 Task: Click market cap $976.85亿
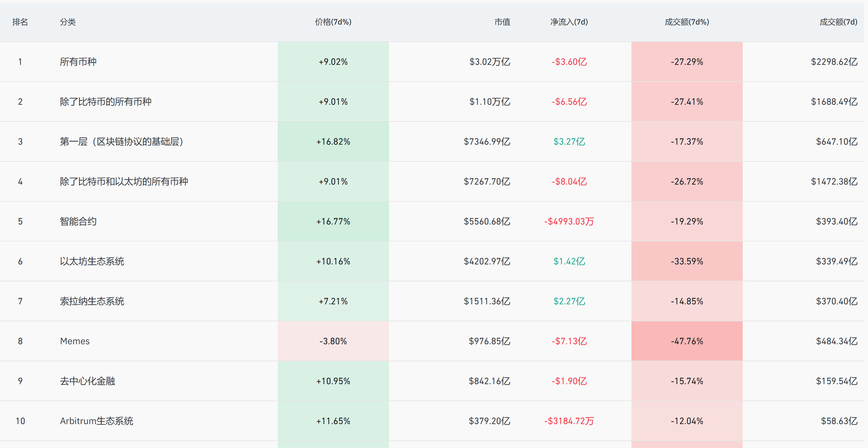(x=490, y=341)
